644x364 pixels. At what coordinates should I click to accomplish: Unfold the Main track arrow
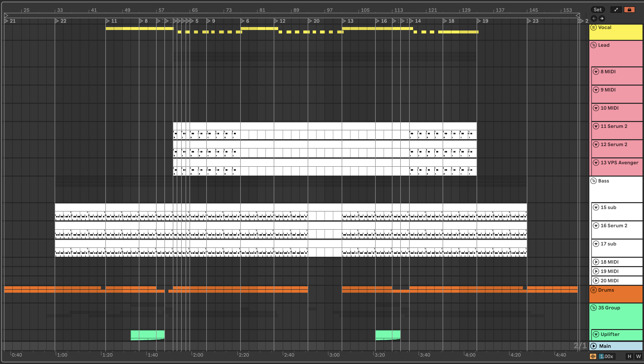[594, 346]
